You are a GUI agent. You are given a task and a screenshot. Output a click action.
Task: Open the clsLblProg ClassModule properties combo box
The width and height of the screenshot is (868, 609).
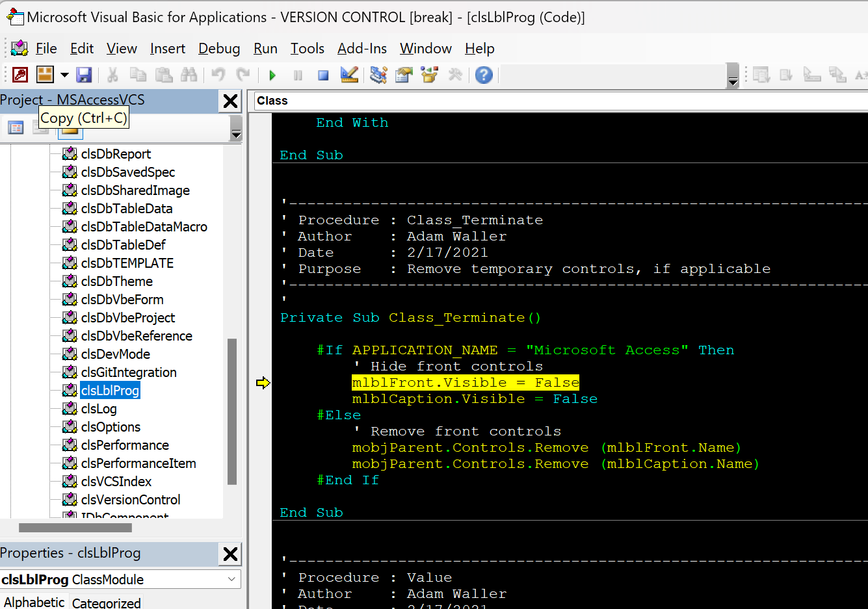pyautogui.click(x=120, y=579)
